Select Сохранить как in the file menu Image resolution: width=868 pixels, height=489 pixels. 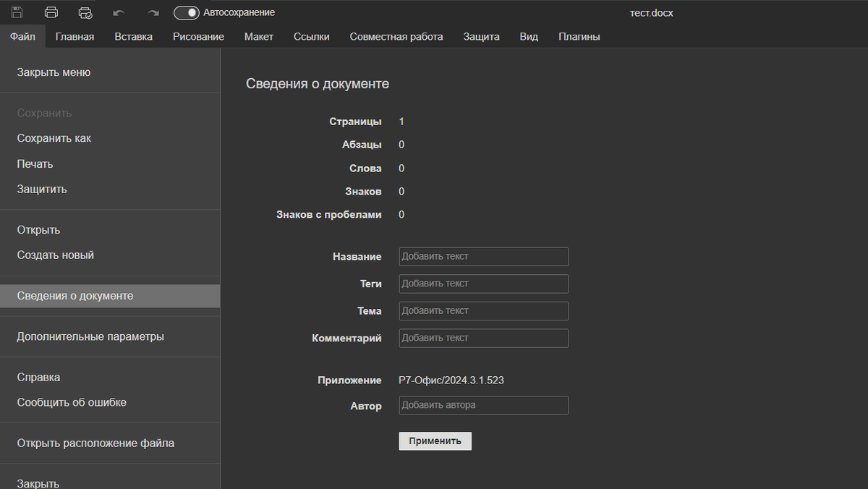(110, 138)
